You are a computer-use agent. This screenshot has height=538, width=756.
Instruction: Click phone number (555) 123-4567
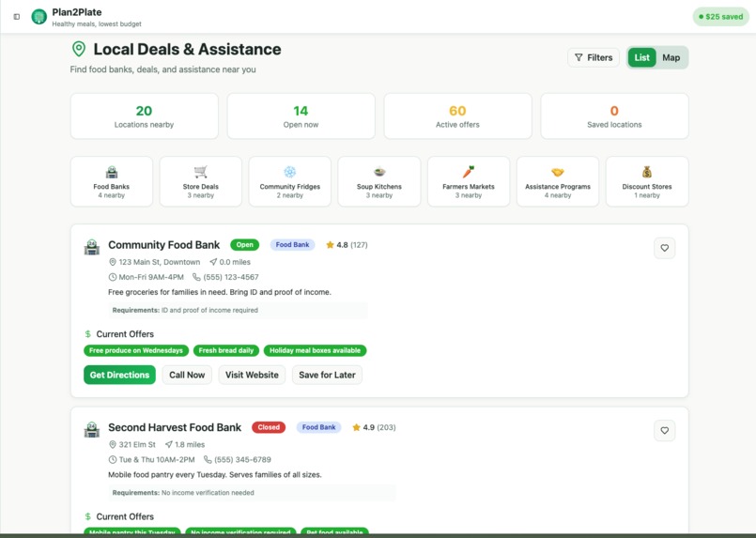tap(231, 277)
